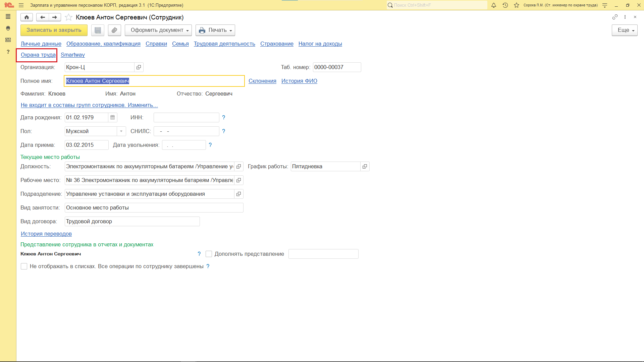This screenshot has width=644, height=362.
Task: Open the 'Еще' more actions menu
Action: pyautogui.click(x=624, y=30)
